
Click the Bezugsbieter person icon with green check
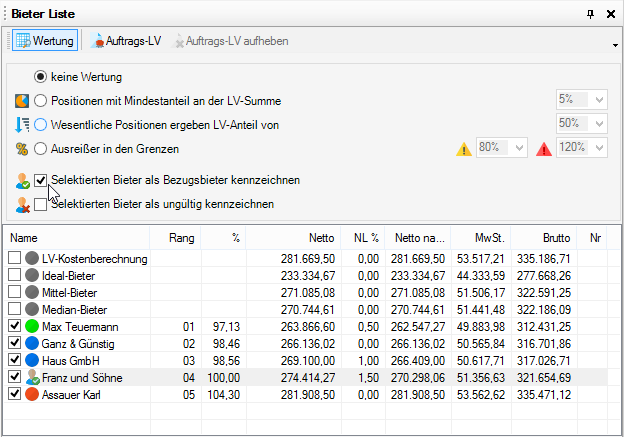(23, 181)
